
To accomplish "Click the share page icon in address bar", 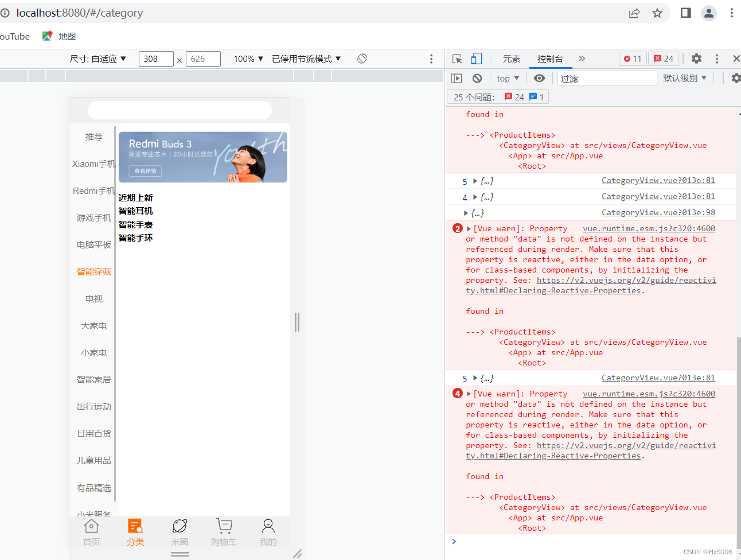I will [634, 13].
